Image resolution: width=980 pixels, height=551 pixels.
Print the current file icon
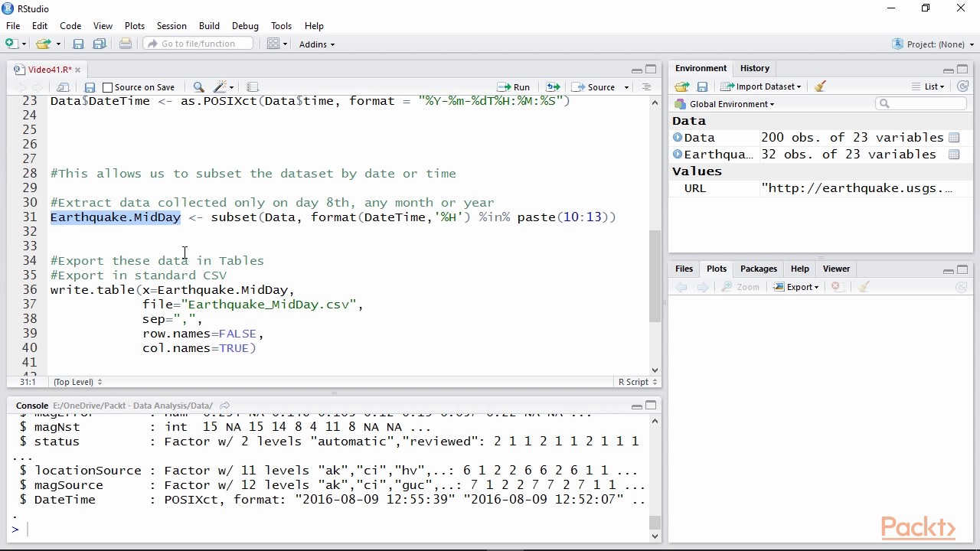tap(126, 44)
